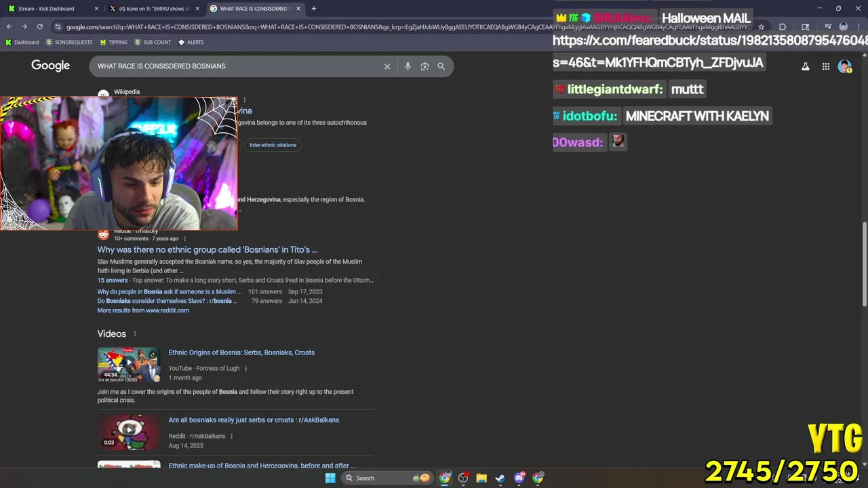
Task: Close the Stream - Kick Dashboard tab
Action: 96,9
